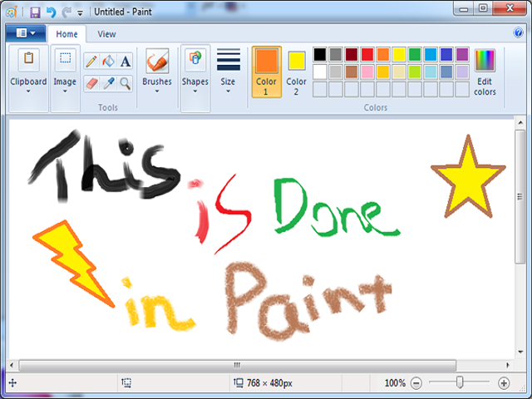Pick the orange color swatch in top row
This screenshot has height=399, width=532.
pyautogui.click(x=383, y=54)
